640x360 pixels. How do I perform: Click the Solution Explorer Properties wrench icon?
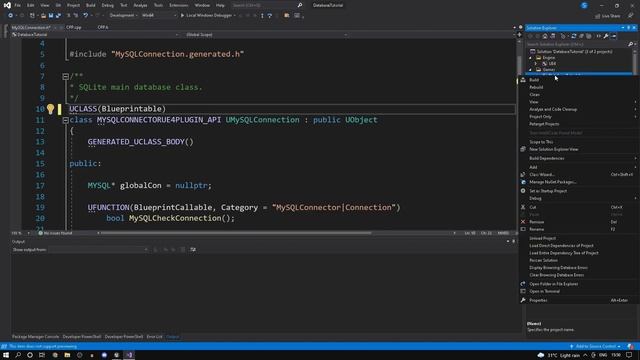[x=606, y=36]
